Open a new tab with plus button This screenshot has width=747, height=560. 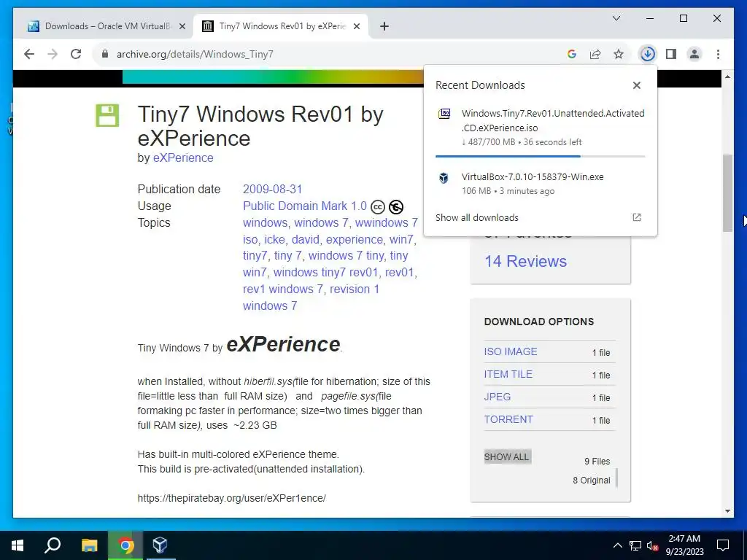click(x=384, y=26)
